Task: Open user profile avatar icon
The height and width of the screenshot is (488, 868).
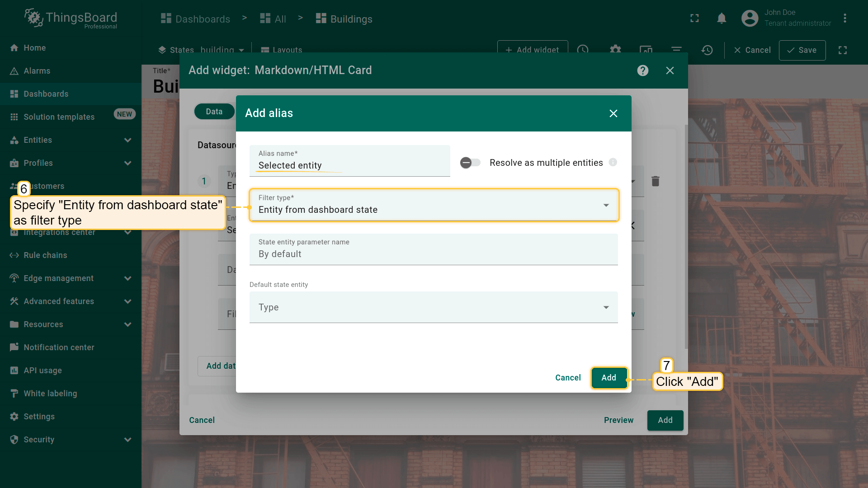Action: click(x=750, y=19)
